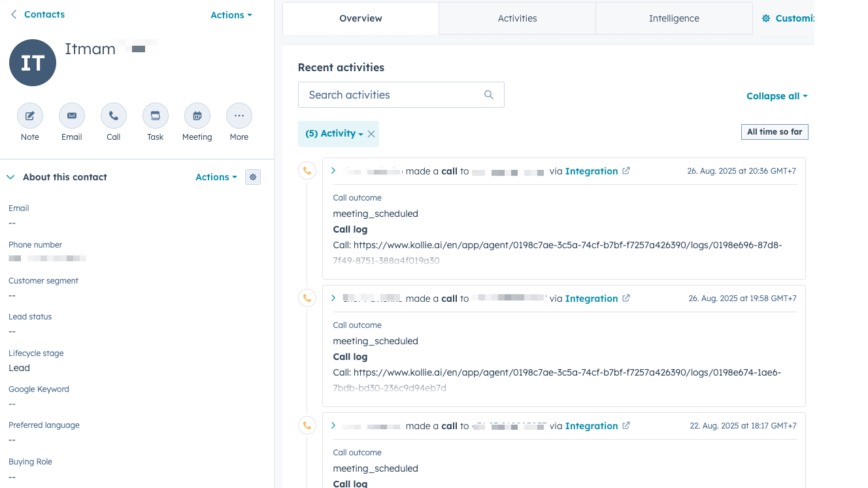Open the top Actions dropdown near Contacts
Screen dimensions: 868x488
tap(231, 15)
